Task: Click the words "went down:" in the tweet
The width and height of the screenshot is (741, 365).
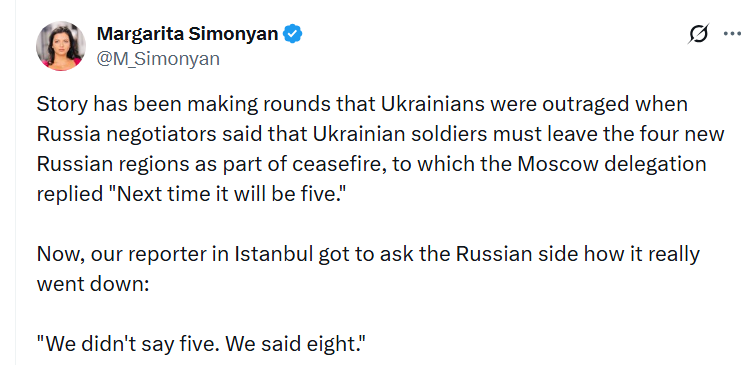Action: coord(93,285)
